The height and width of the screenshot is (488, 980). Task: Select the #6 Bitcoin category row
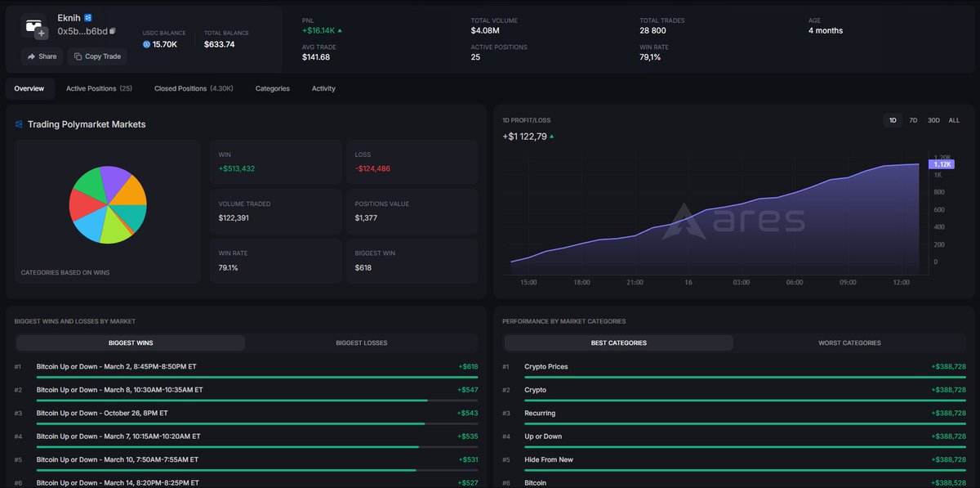[734, 482]
